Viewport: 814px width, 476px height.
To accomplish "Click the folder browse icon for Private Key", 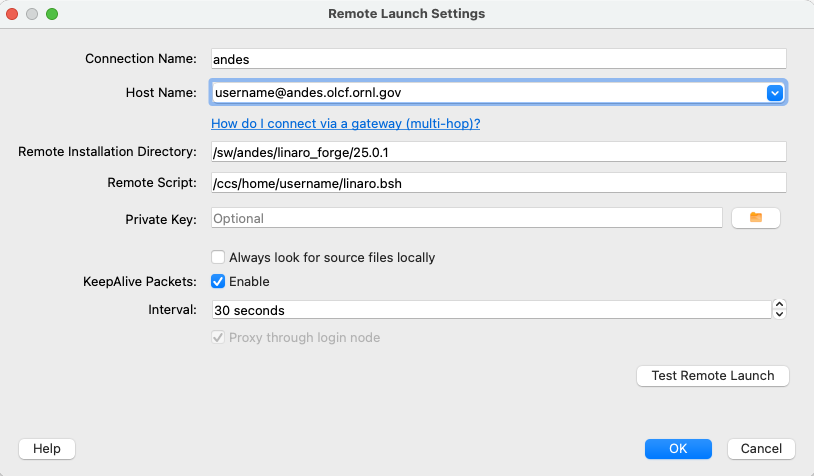I will pos(756,218).
